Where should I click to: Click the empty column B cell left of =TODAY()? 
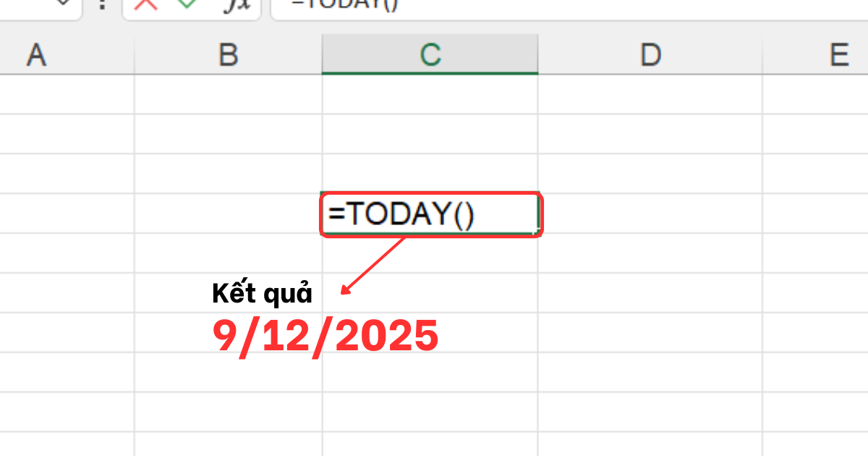tap(228, 214)
